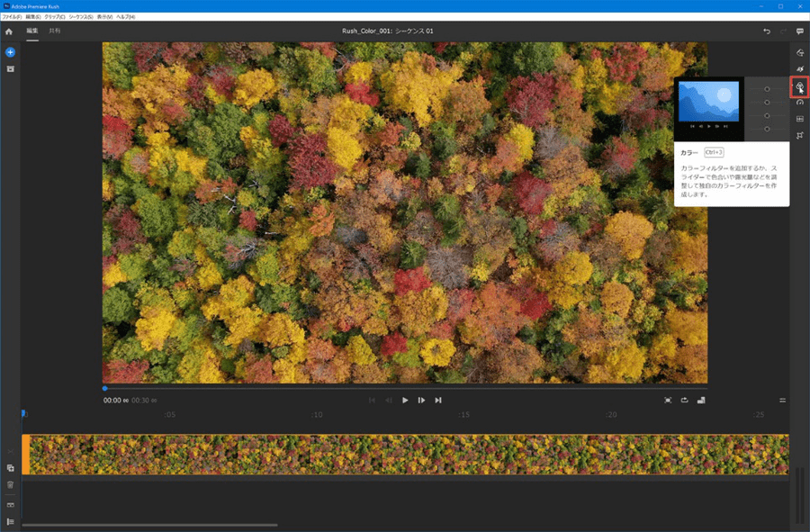
Task: Duplicate the selected clip icon
Action: [10, 468]
